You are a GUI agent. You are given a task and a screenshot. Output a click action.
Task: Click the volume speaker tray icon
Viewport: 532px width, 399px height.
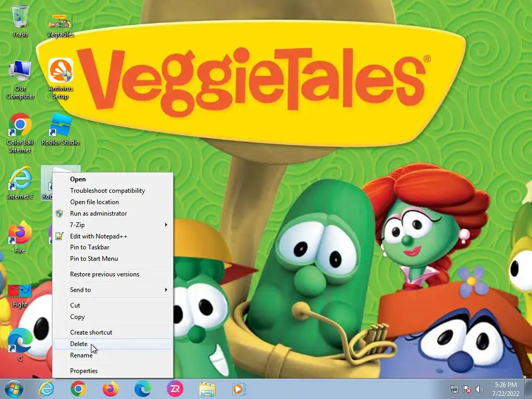[480, 389]
